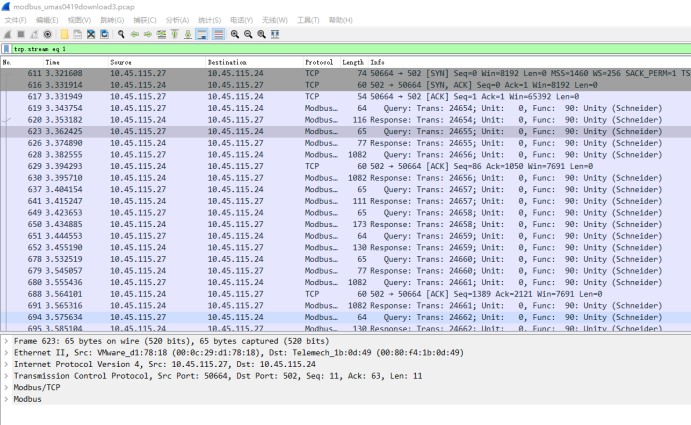Click the display filter bookmark icon
The height and width of the screenshot is (425, 691).
[7, 48]
